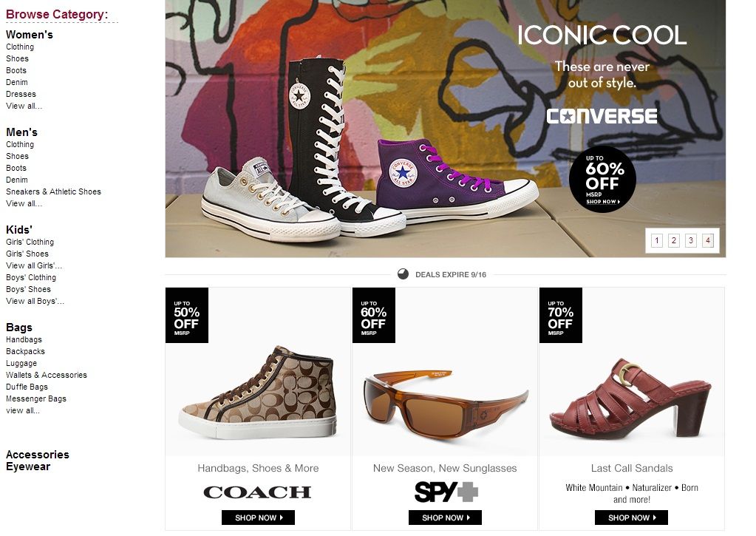Switch to banner slide 4
Viewport: 756px width, 536px height.
708,240
